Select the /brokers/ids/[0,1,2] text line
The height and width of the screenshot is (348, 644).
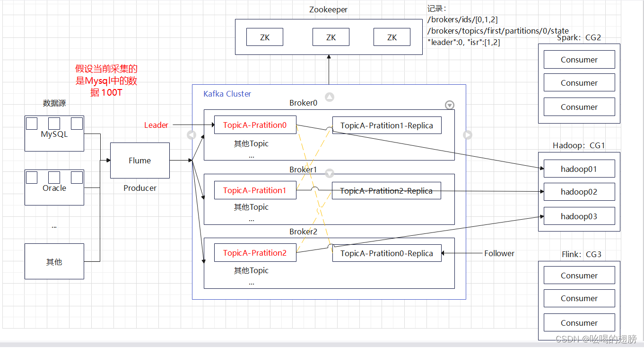click(x=462, y=20)
